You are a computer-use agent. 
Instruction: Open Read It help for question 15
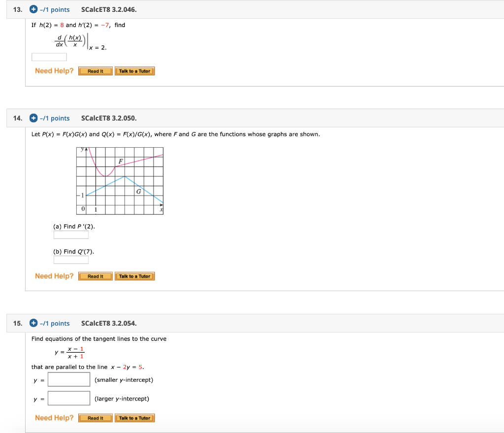94,418
